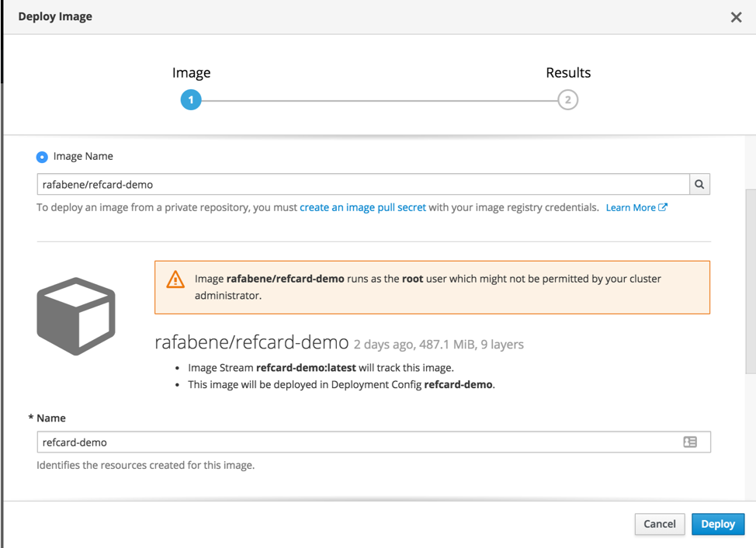Click the Deploy Image dialog title
Screen dimensions: 756x548
(x=55, y=16)
